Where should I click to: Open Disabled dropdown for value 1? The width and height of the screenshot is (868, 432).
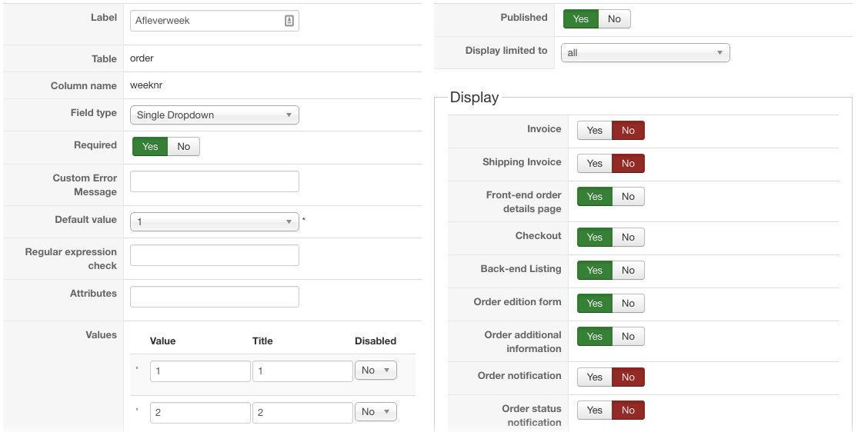(x=376, y=371)
